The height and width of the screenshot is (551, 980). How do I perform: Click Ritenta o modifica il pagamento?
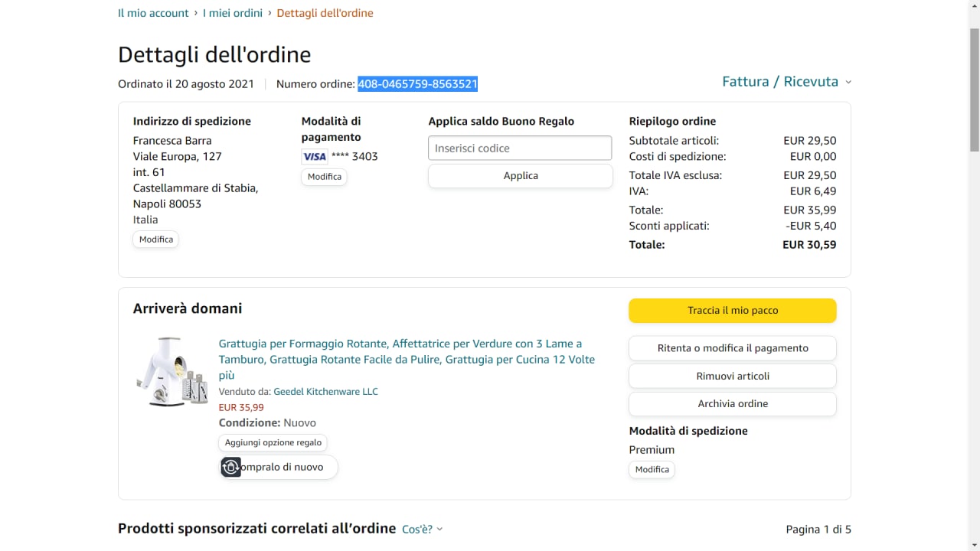pos(733,348)
